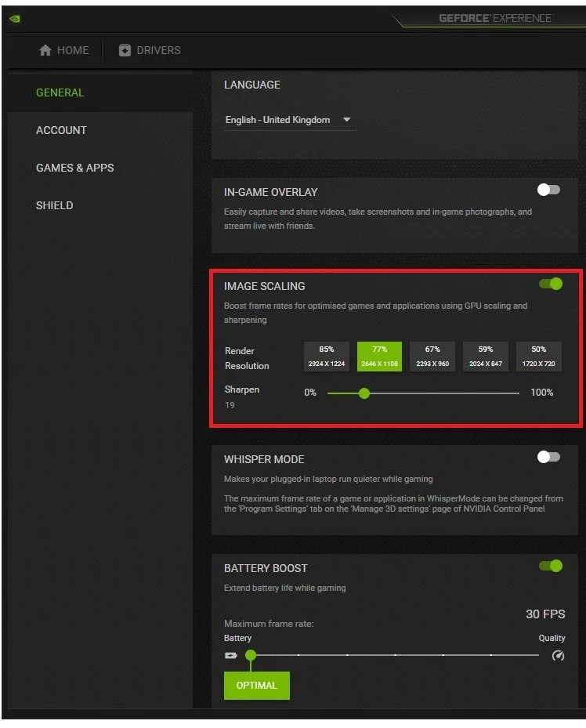Viewport: 586px width, 728px height.
Task: Select 50% render resolution 1720 X 720
Action: 539,356
